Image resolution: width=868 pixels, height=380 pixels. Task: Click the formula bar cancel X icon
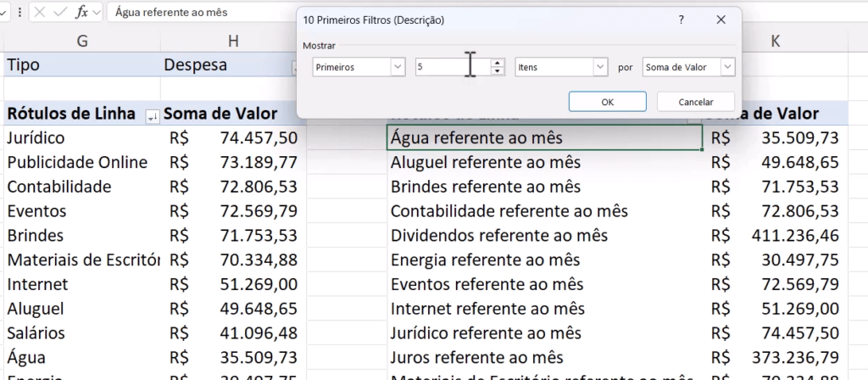coord(39,12)
